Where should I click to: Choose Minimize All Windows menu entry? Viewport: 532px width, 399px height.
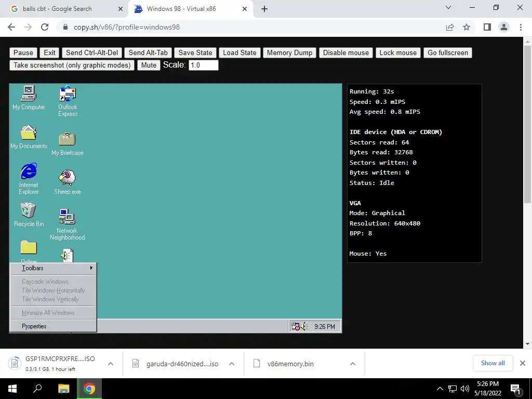pos(54,313)
